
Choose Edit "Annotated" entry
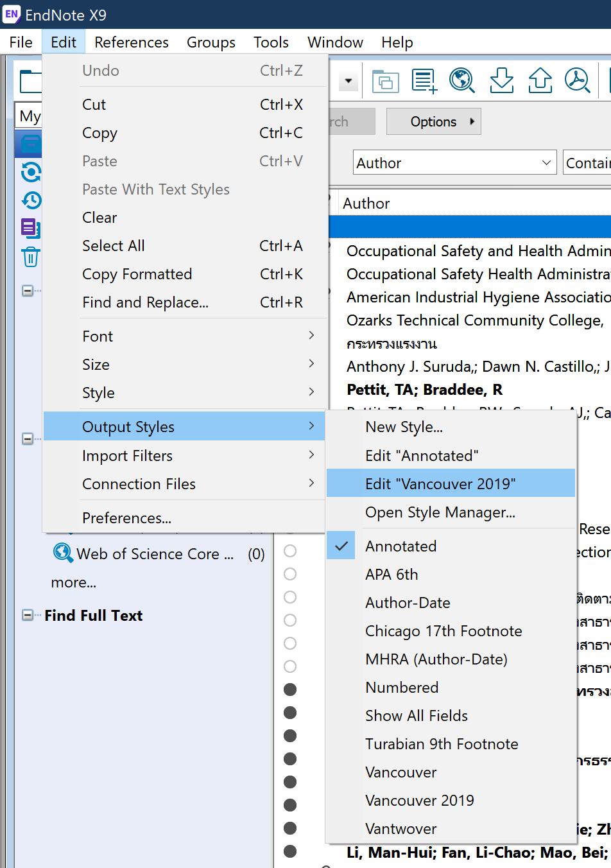[451, 455]
